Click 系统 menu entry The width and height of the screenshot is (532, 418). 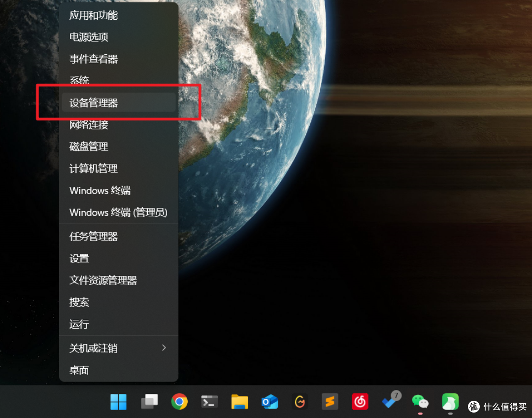point(119,81)
